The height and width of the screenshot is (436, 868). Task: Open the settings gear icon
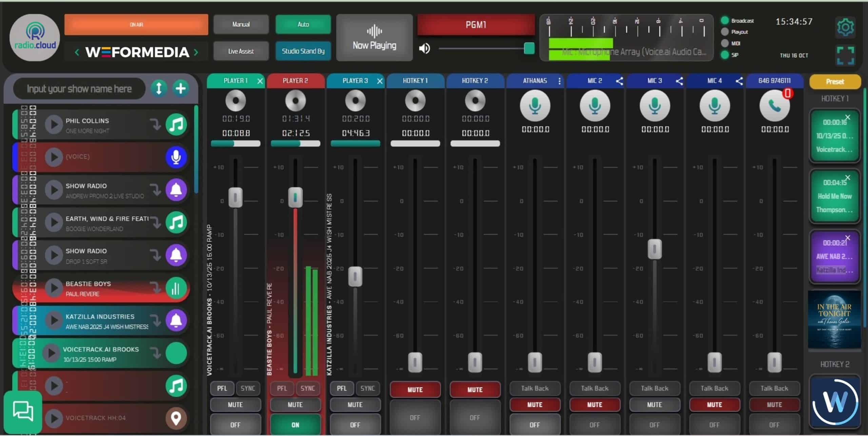pyautogui.click(x=845, y=27)
